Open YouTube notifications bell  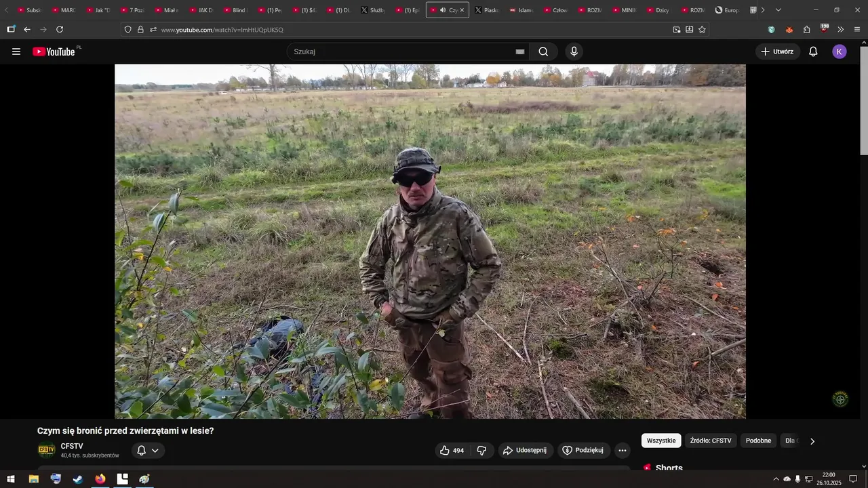click(x=813, y=52)
